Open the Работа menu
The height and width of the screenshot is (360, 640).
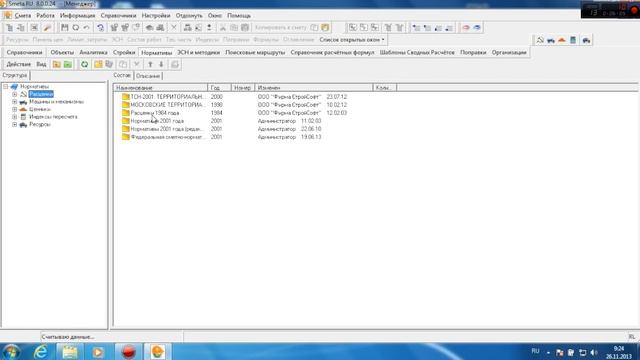click(x=45, y=16)
